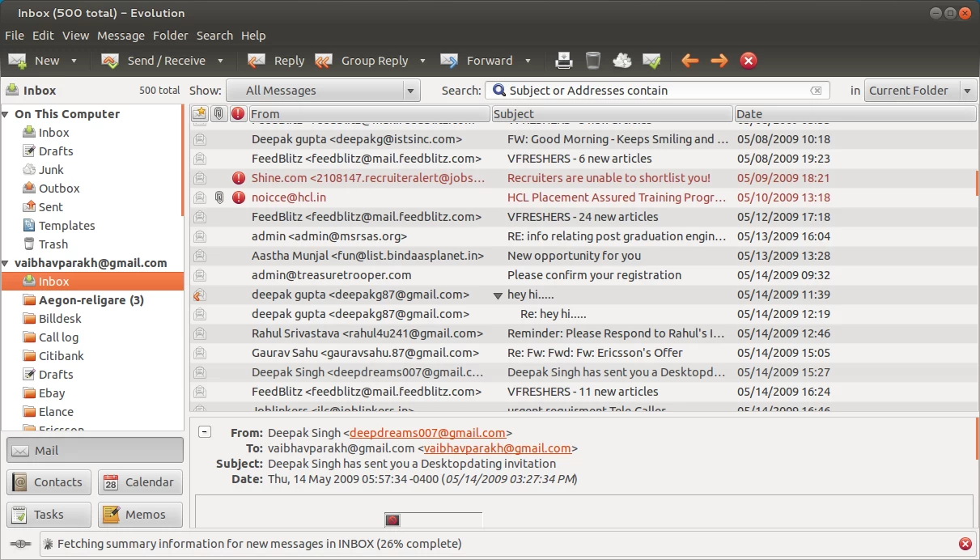Switch to the Calendar view
This screenshot has height=560, width=980.
[140, 482]
